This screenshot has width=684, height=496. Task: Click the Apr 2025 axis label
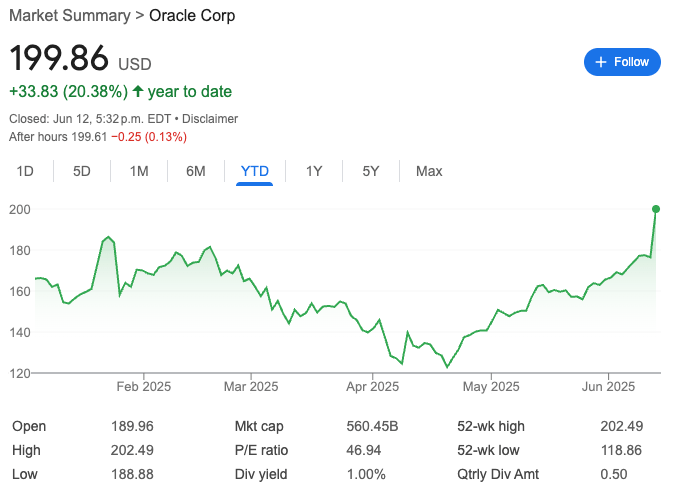[373, 387]
